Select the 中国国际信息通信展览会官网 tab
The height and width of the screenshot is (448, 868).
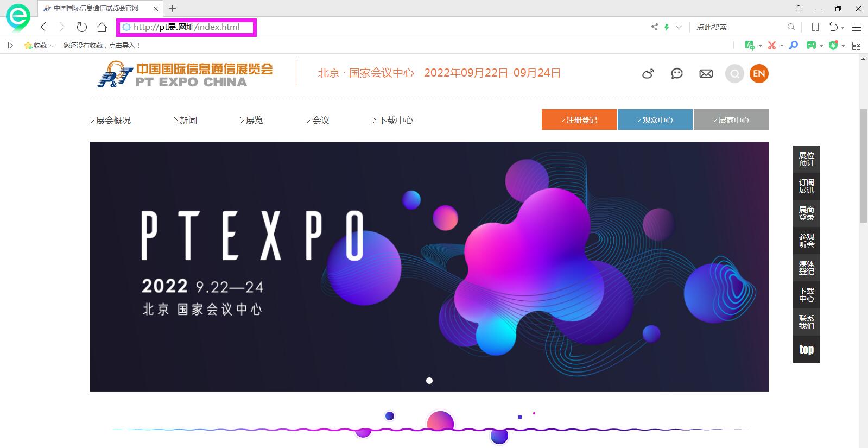tap(95, 8)
